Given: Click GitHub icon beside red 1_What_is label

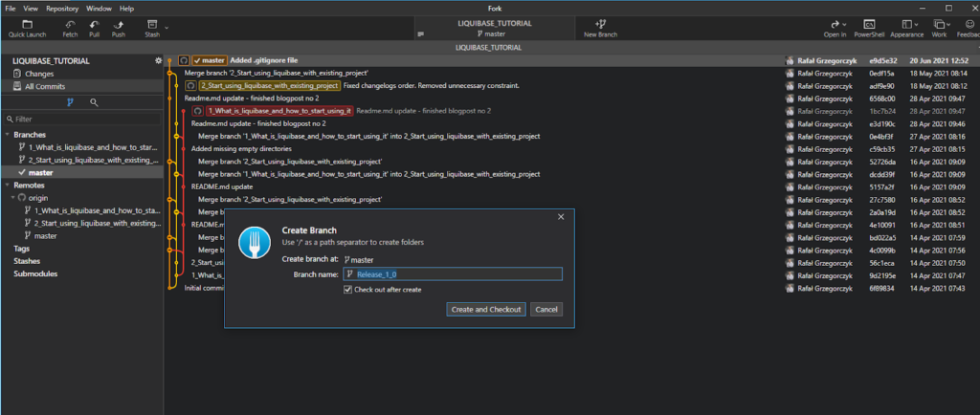Looking at the screenshot, I should tap(197, 111).
